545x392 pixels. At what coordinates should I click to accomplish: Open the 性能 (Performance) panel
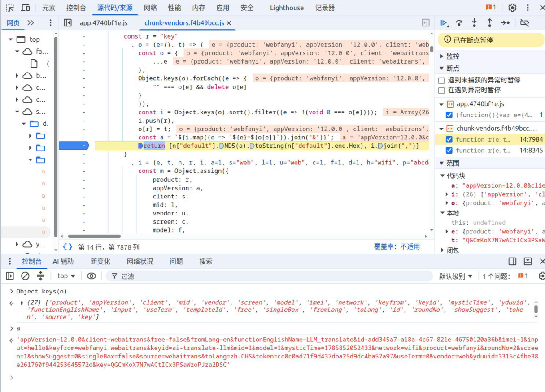pos(174,8)
